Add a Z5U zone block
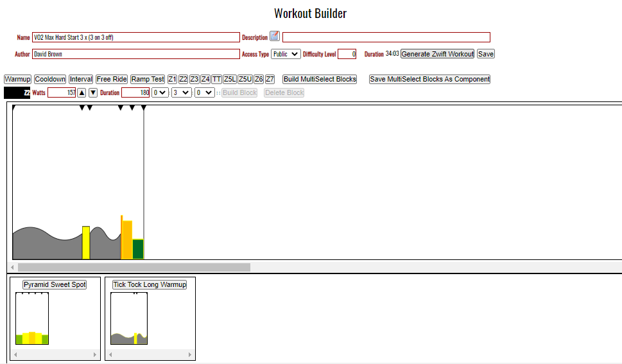 (245, 79)
